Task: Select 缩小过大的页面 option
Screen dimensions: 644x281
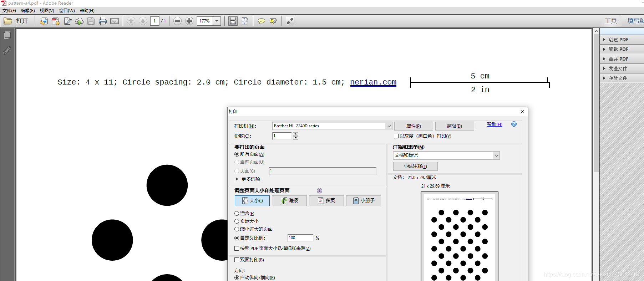Action: click(x=237, y=229)
